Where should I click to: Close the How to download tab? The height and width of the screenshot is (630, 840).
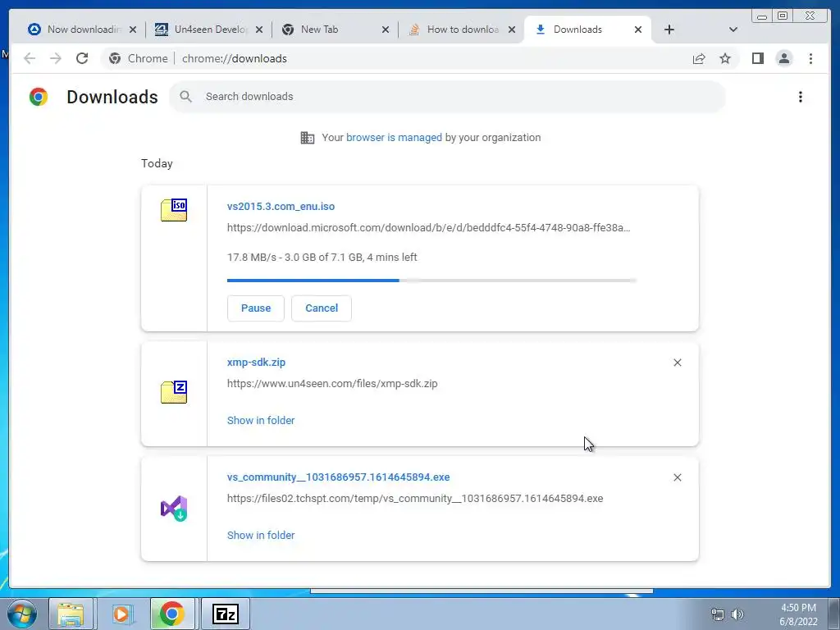tap(512, 30)
